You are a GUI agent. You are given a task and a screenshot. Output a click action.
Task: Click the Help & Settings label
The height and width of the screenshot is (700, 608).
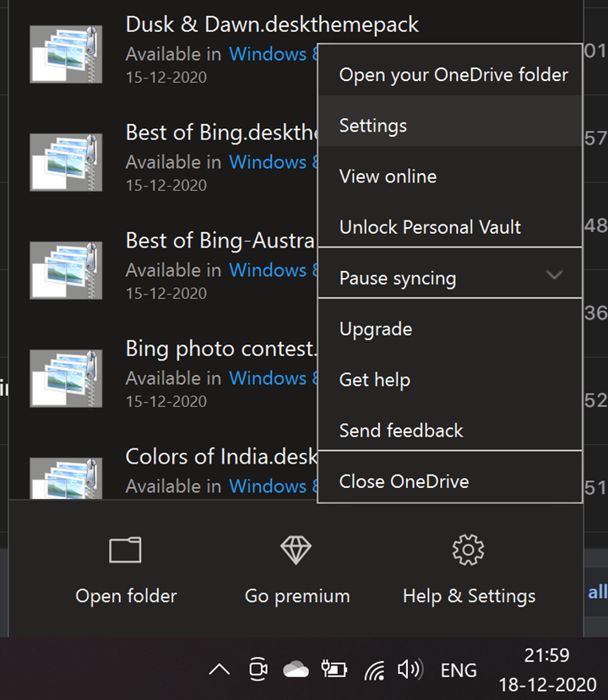pos(470,597)
